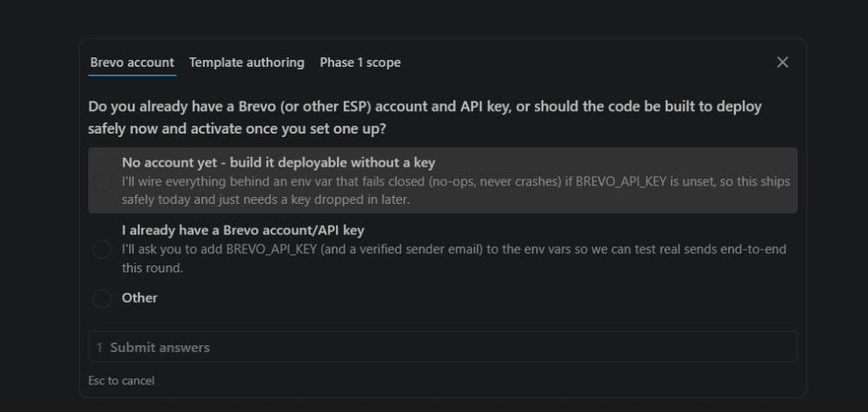Click the Submit answers button
The width and height of the screenshot is (868, 412).
pos(443,347)
